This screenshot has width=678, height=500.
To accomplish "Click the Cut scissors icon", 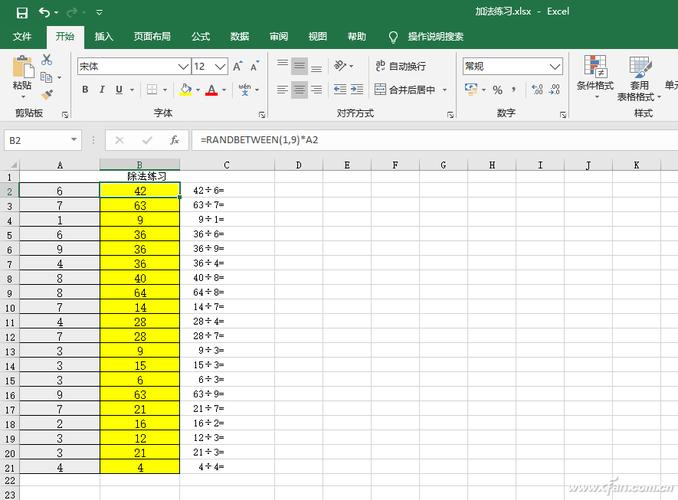I will [x=47, y=60].
